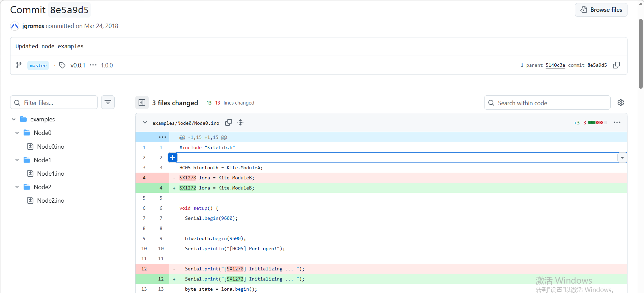Screen dimensions: 644x293
Task: Click the tag icon beside v0.0.1
Action: pyautogui.click(x=62, y=65)
